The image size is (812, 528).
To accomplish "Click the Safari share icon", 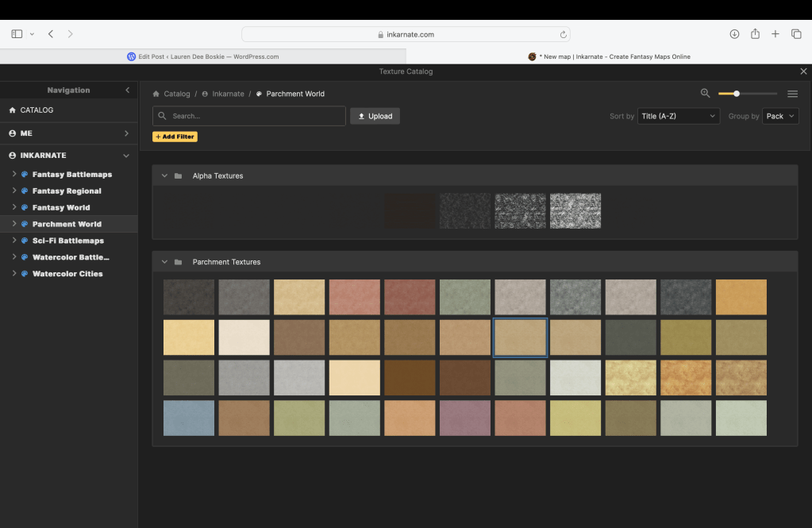I will pyautogui.click(x=755, y=34).
